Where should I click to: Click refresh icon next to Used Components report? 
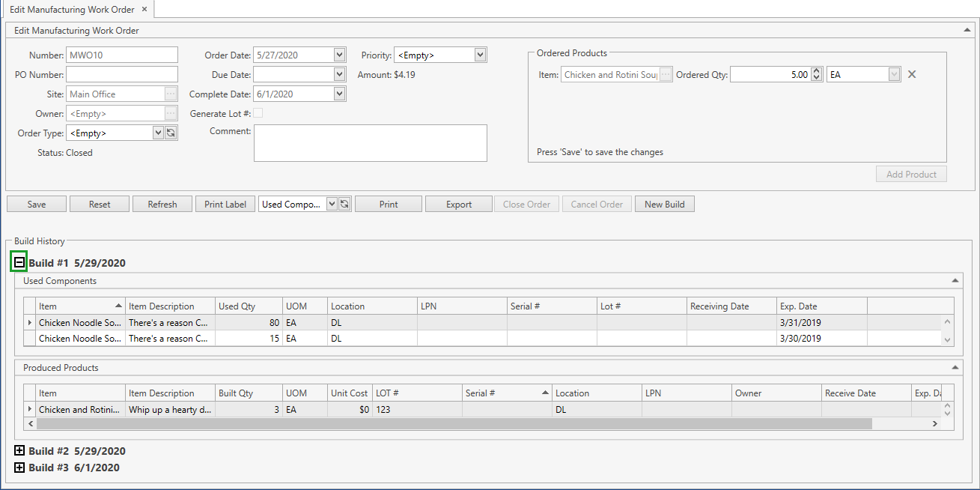pyautogui.click(x=344, y=205)
